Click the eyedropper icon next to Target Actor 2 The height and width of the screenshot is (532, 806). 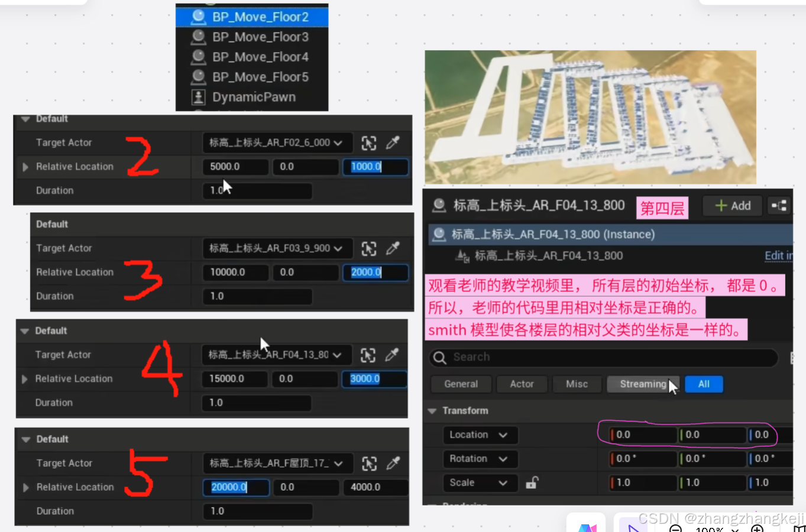pyautogui.click(x=393, y=142)
